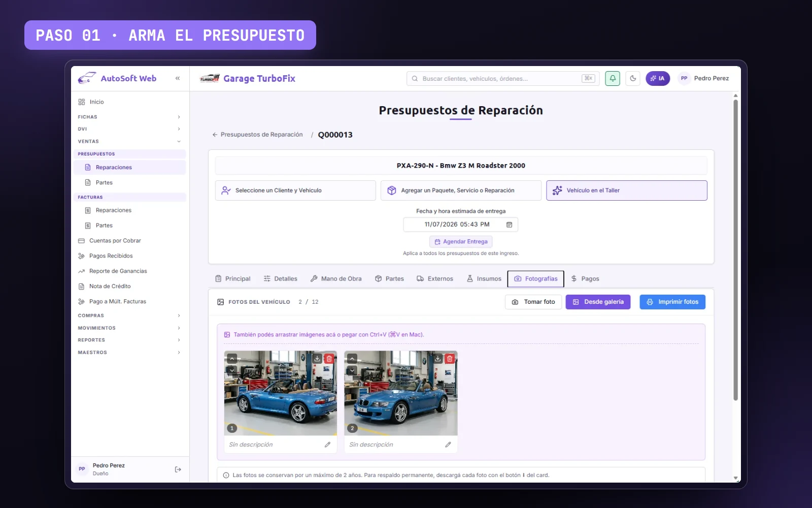Click Imprimir fotos button
This screenshot has height=508, width=812.
coord(672,302)
